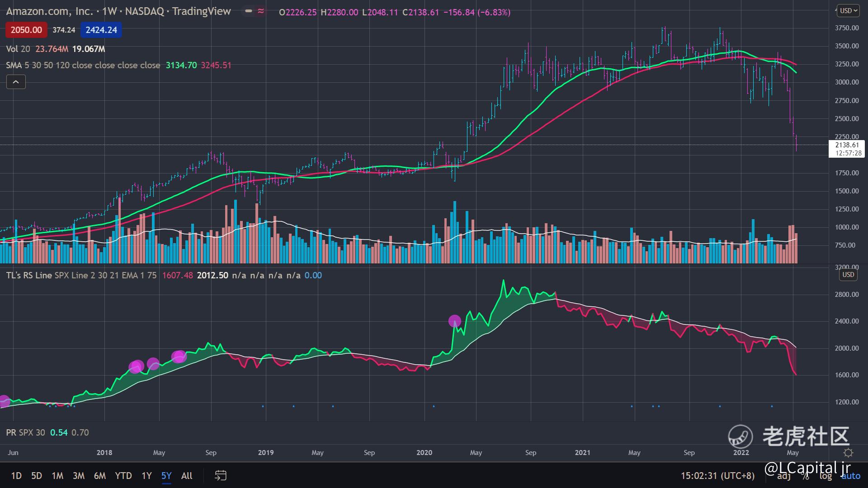Collapse the indicator legend with chevron

click(16, 82)
